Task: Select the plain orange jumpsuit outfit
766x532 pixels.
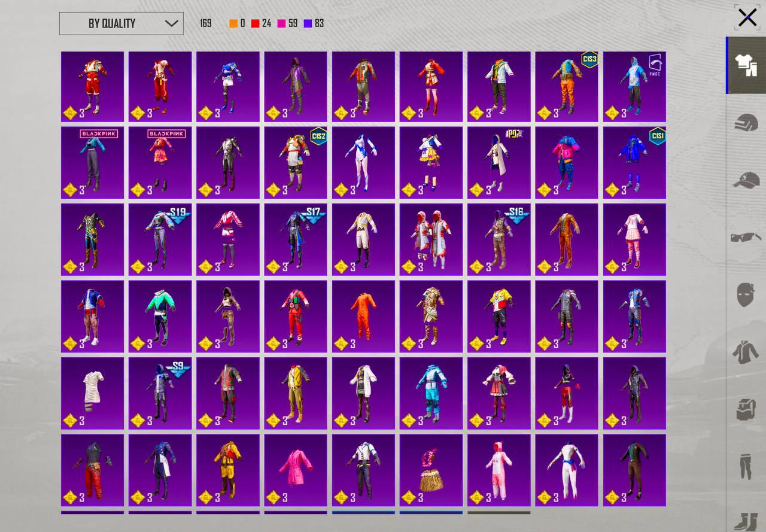Action: click(363, 317)
